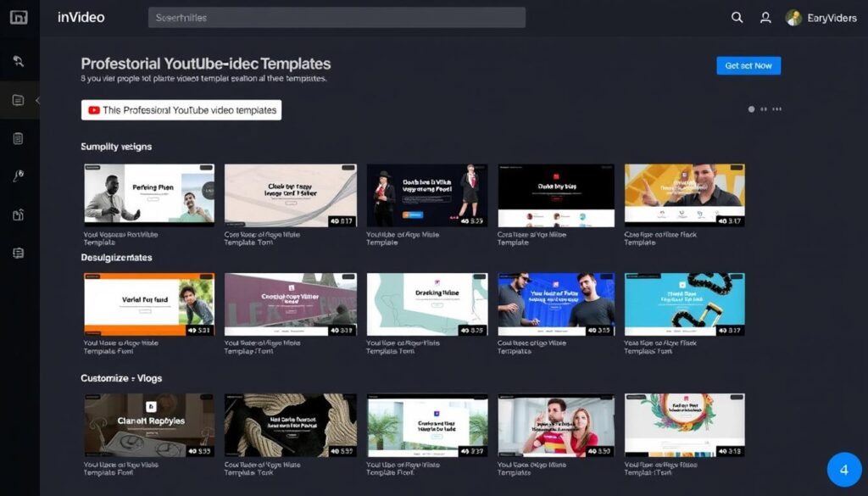The width and height of the screenshot is (868, 496).
Task: Click the EaryViders profile avatar
Action: pyautogui.click(x=793, y=18)
